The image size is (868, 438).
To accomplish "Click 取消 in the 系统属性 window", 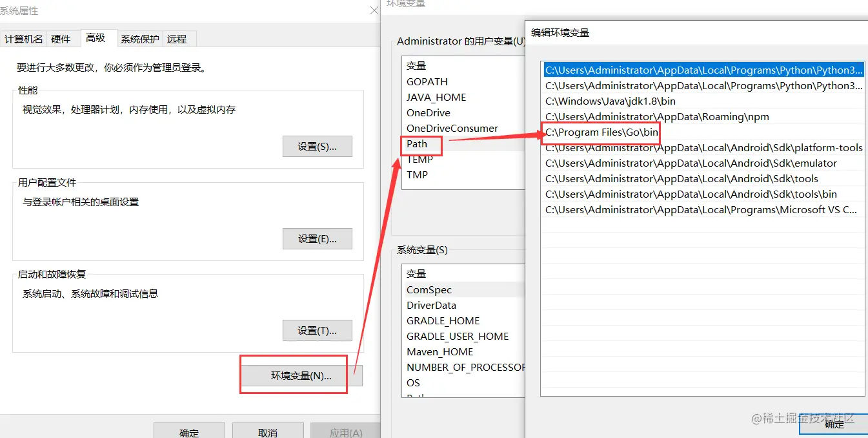I will (268, 432).
